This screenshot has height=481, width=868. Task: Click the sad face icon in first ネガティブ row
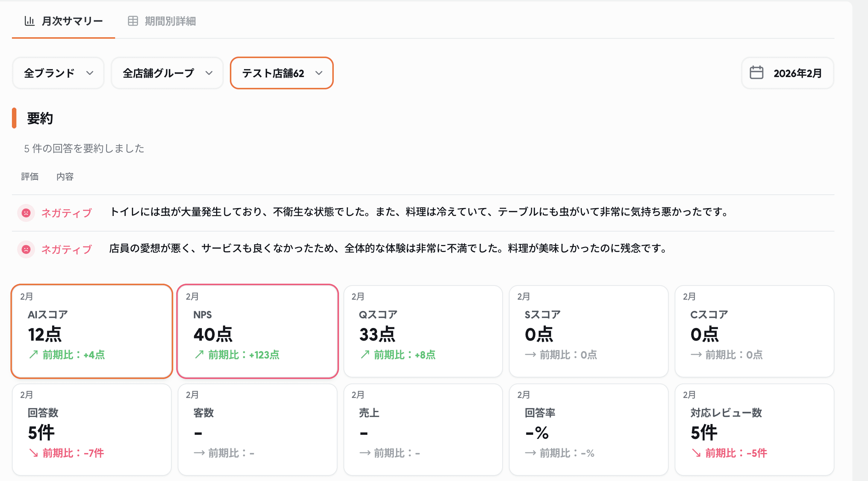[x=26, y=213]
